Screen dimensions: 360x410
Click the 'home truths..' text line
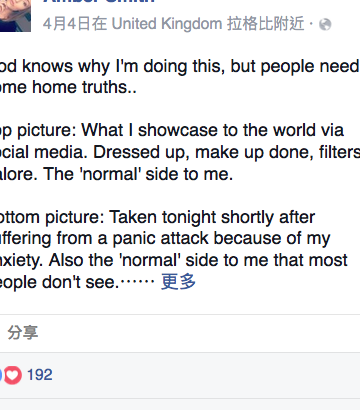click(x=68, y=87)
